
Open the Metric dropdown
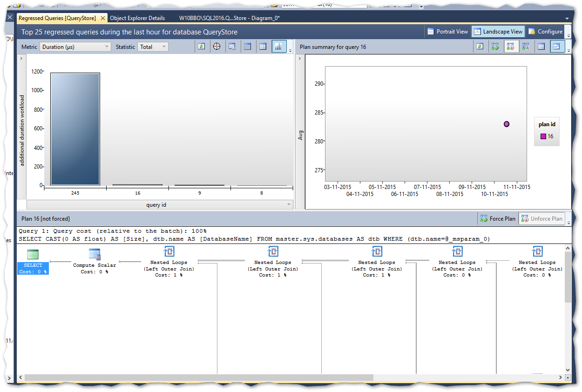(75, 47)
